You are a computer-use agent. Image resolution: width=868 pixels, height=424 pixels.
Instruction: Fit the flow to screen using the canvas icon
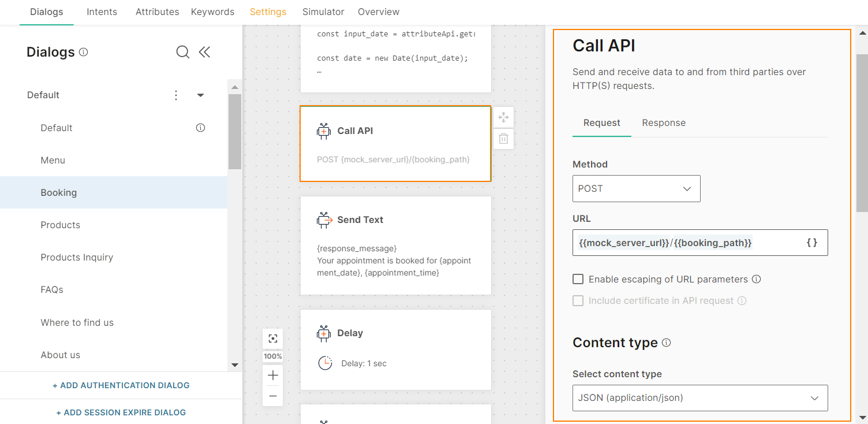[x=272, y=339]
